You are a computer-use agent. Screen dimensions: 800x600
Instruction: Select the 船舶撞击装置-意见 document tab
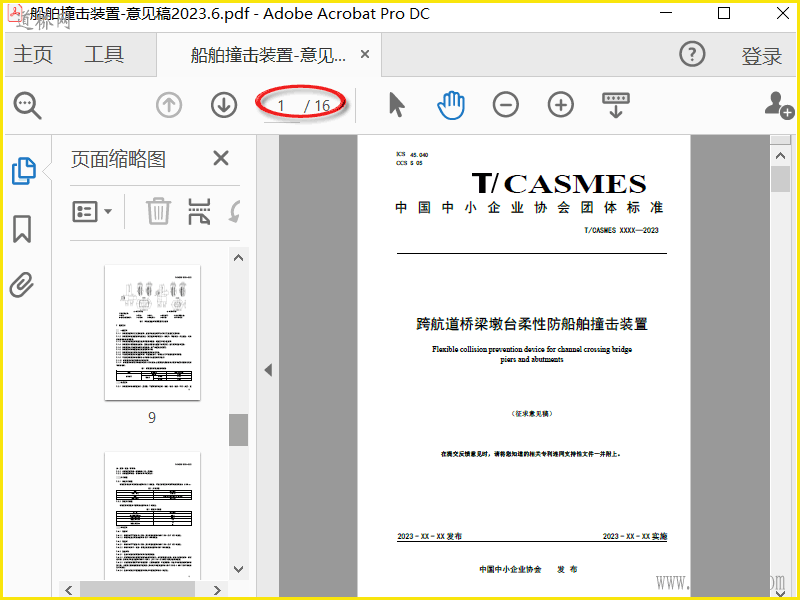pyautogui.click(x=268, y=55)
